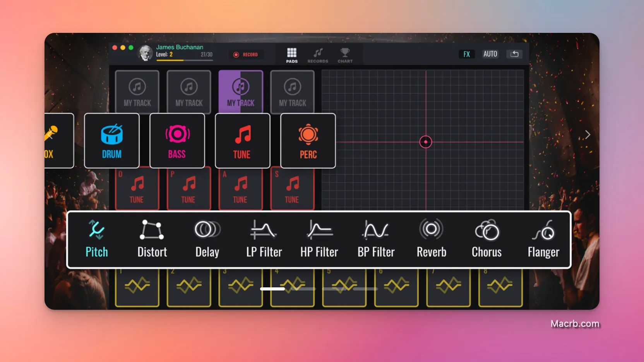Apply the HP Filter effect

pos(319,239)
